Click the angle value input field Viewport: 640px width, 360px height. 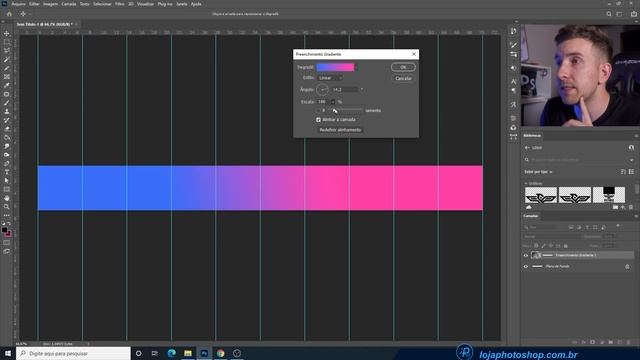click(345, 89)
